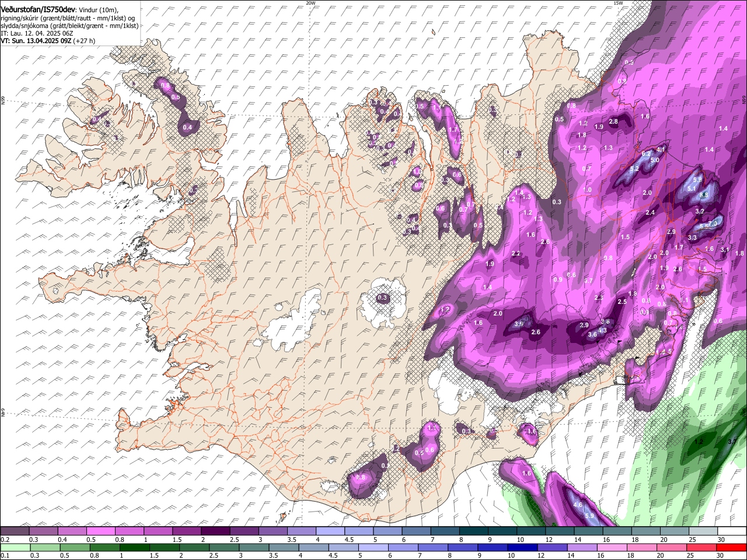Click the light pink legend swatch labeled 16

point(612,547)
